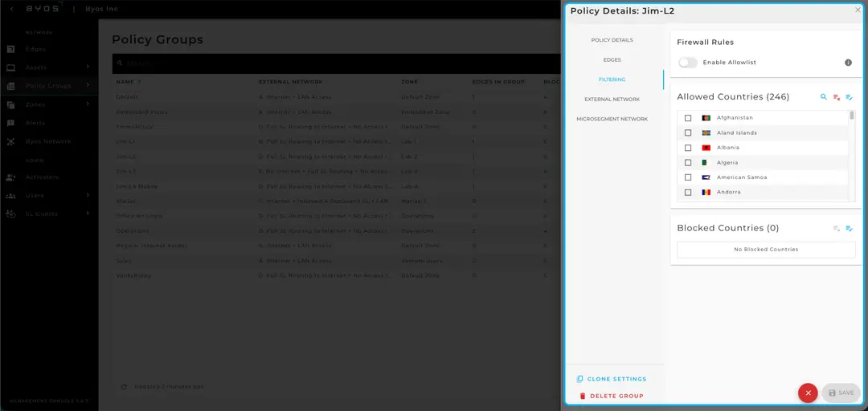The height and width of the screenshot is (411, 868).
Task: Click the Save button
Action: 841,393
